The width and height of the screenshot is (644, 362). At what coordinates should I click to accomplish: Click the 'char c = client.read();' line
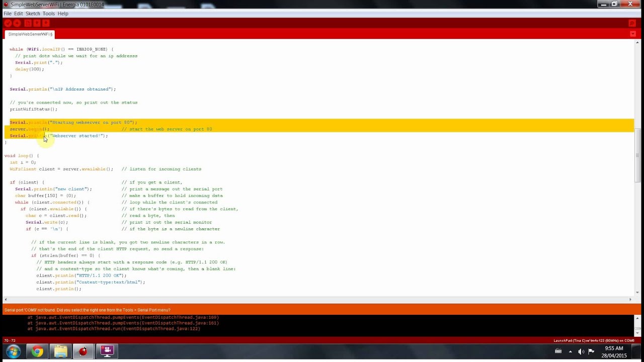(x=56, y=216)
